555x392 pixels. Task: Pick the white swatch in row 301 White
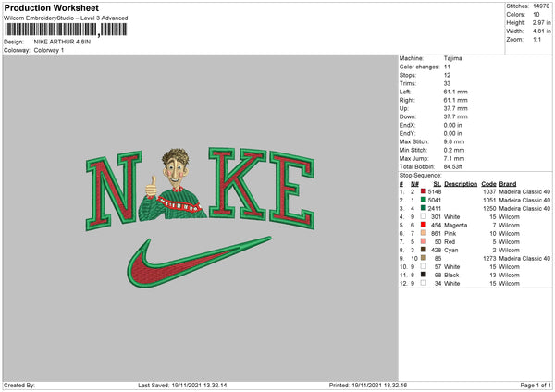point(424,216)
